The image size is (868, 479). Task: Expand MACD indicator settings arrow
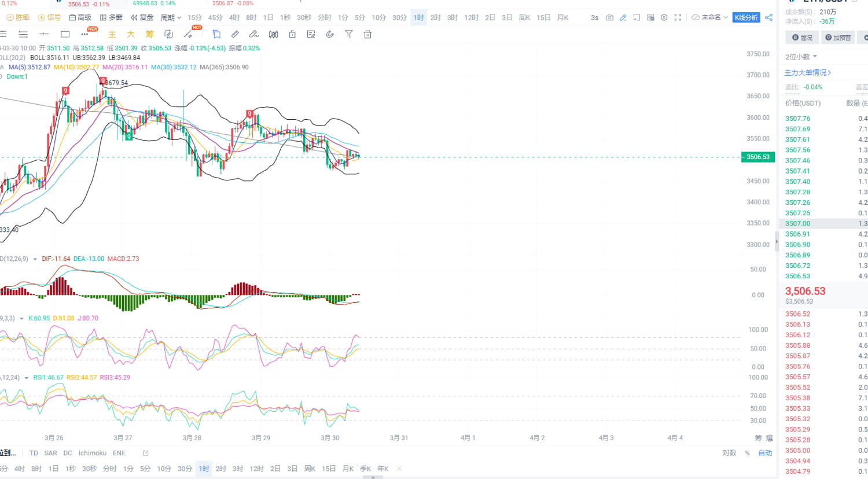tap(35, 259)
